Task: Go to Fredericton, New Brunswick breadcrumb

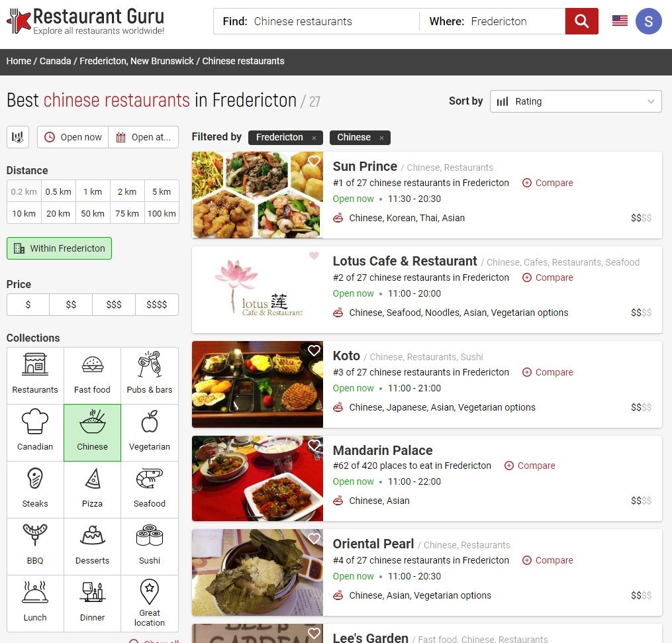Action: 136,61
